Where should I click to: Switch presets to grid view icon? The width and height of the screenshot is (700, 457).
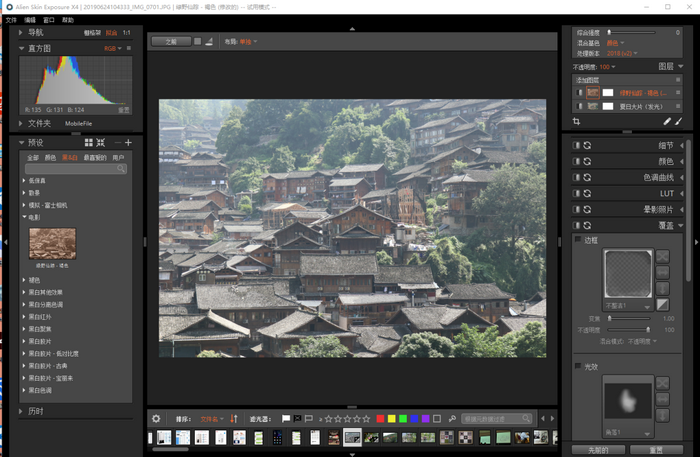pyautogui.click(x=88, y=143)
